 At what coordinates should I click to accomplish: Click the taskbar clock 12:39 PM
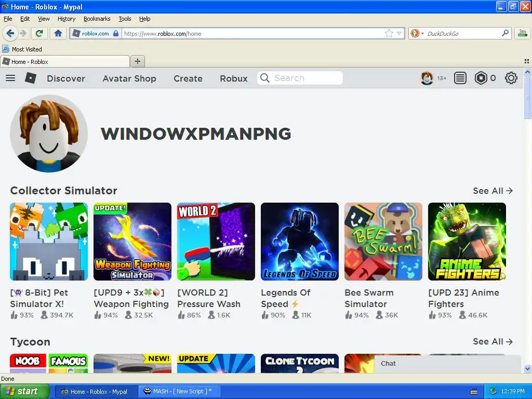point(513,392)
